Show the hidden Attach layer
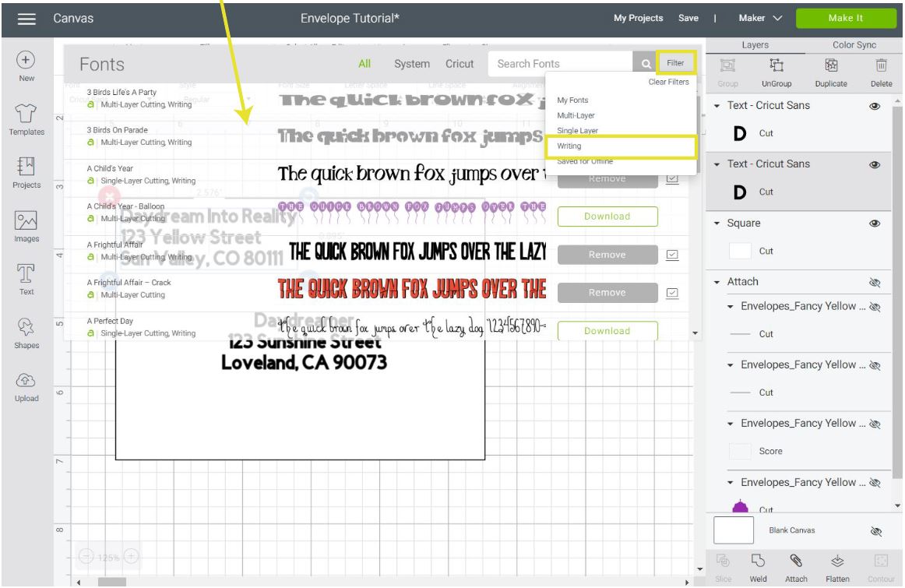The height and width of the screenshot is (588, 905). click(875, 282)
